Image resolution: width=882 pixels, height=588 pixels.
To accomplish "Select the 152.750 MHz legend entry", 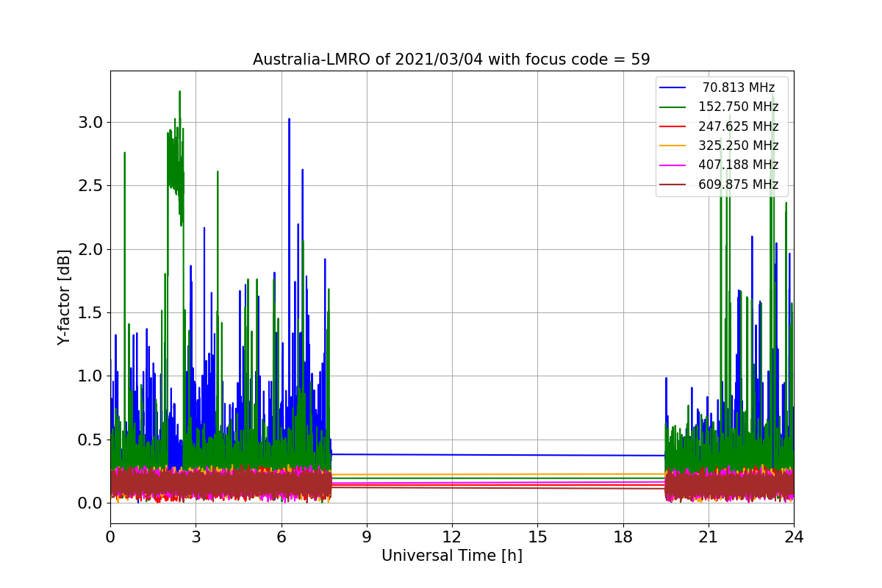I will point(720,107).
